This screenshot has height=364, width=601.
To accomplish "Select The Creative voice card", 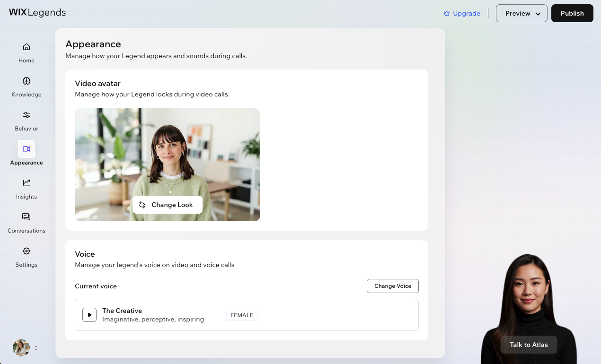I will [x=247, y=315].
